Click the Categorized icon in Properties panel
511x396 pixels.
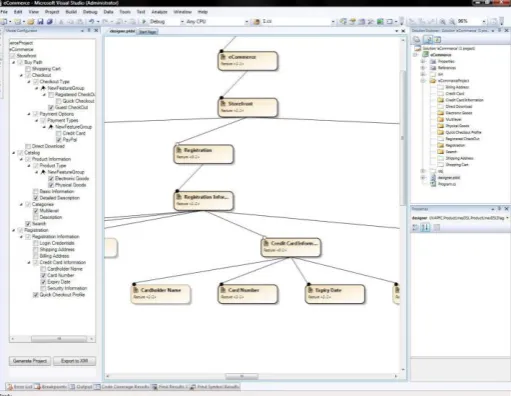tap(415, 227)
